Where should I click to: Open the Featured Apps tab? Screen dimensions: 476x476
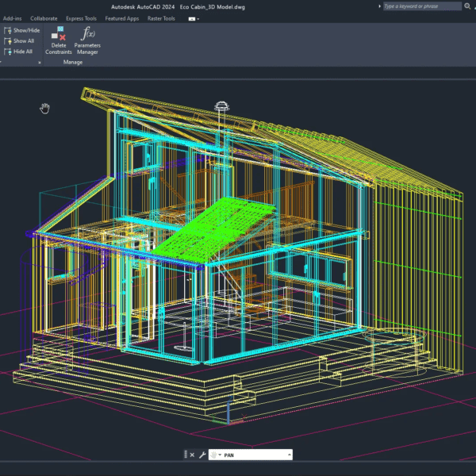coord(121,17)
